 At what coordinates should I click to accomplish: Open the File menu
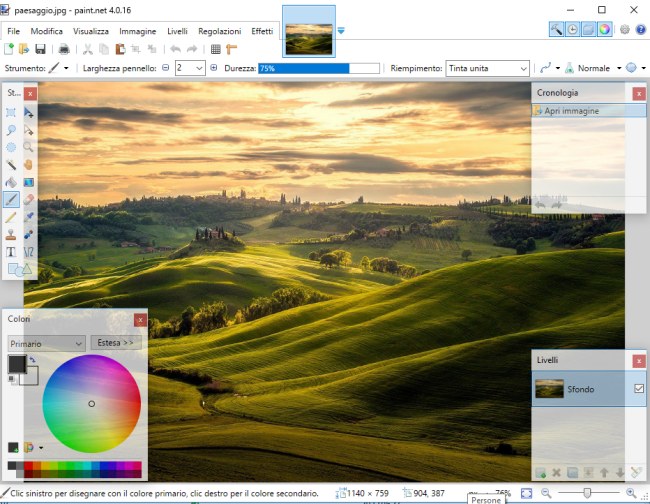[13, 32]
